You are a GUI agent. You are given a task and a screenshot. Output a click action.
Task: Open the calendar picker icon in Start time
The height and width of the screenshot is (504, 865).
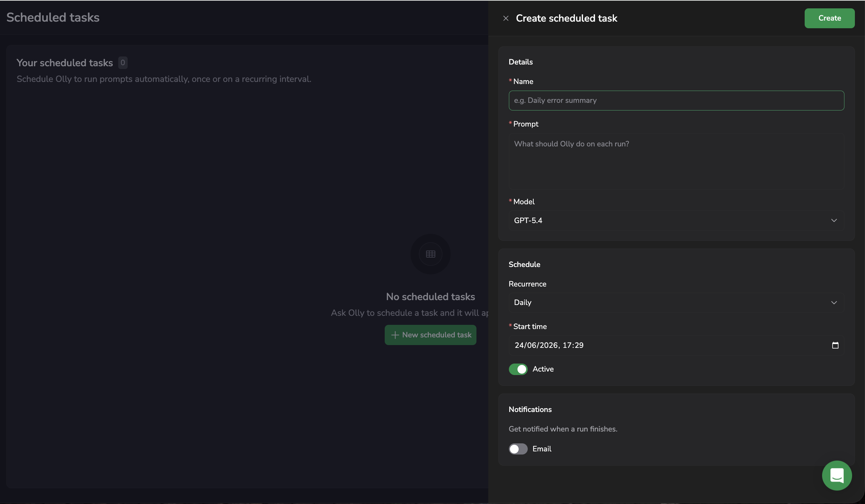[x=835, y=345]
